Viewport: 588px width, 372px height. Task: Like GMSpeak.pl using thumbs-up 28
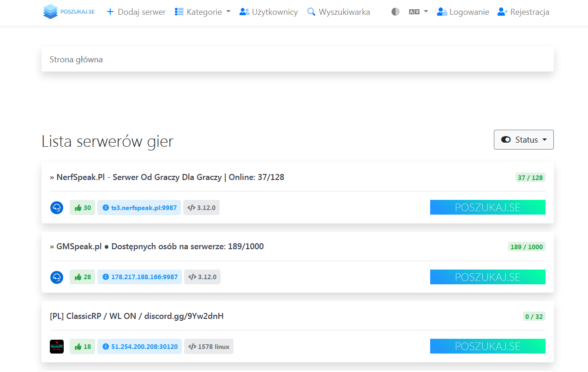[82, 277]
